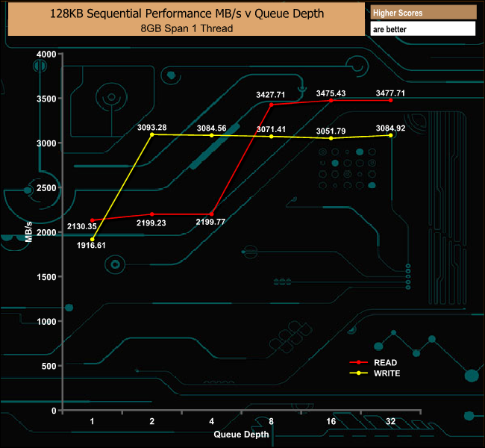Click the x-axis queue depth label 16

click(331, 421)
